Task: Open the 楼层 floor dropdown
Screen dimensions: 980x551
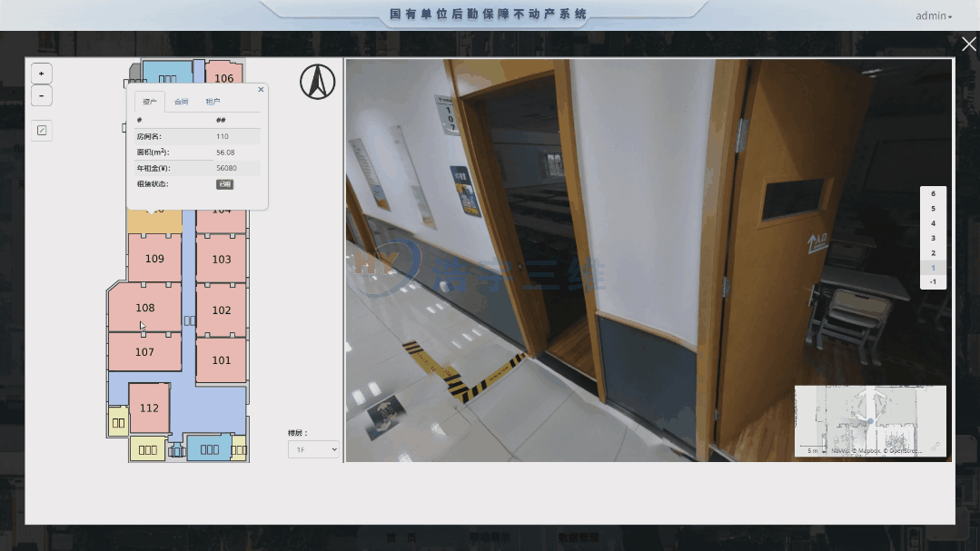Action: 313,449
